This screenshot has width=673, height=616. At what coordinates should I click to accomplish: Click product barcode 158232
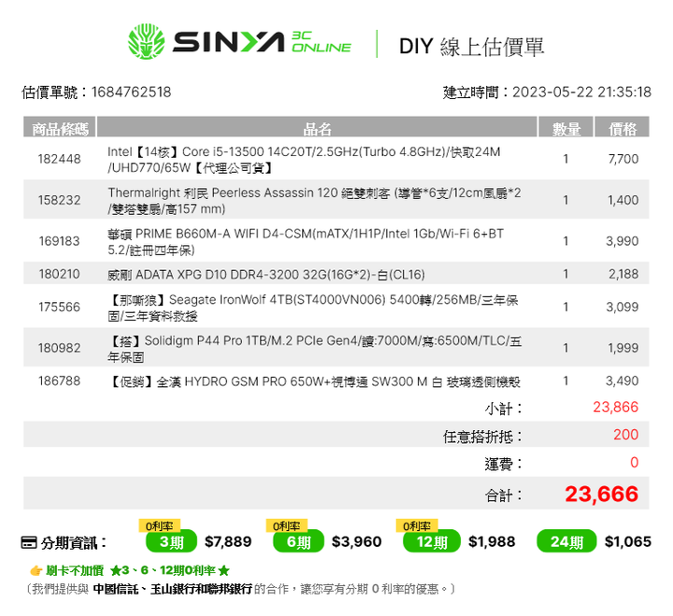pos(59,200)
